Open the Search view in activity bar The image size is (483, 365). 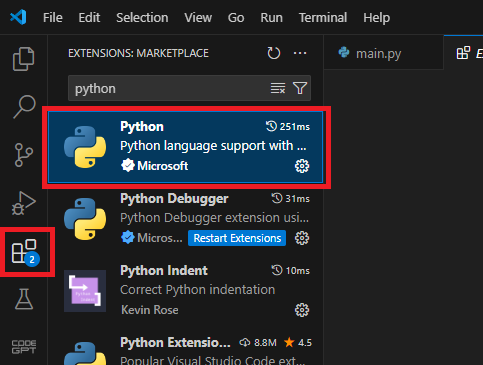24,107
